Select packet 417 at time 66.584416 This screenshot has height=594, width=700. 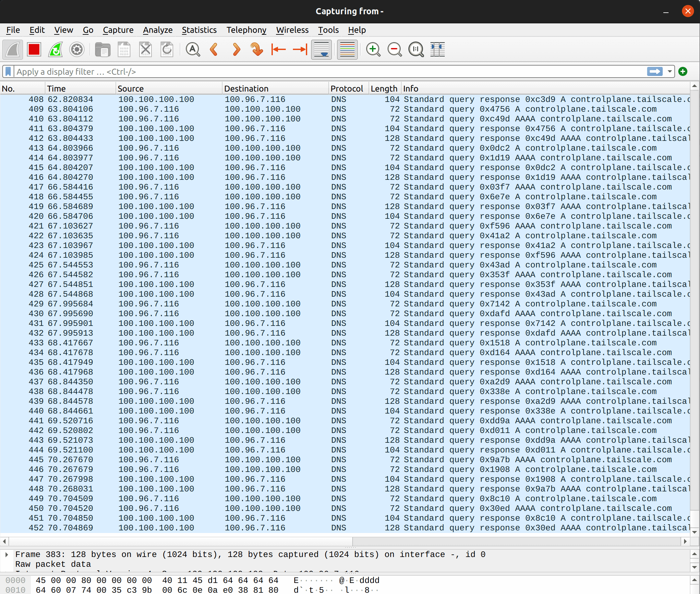(x=345, y=187)
